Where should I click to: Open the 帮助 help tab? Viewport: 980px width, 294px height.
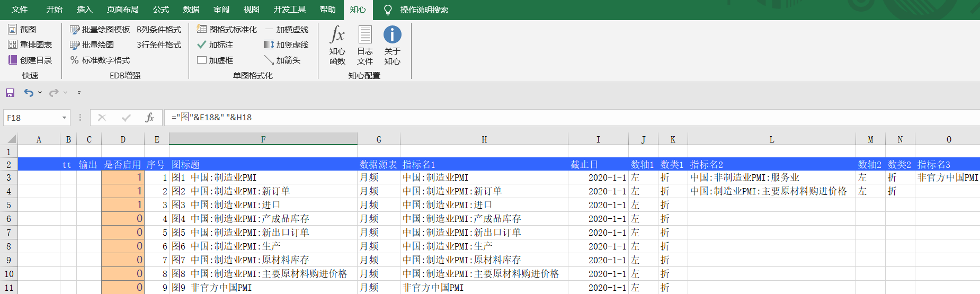328,10
